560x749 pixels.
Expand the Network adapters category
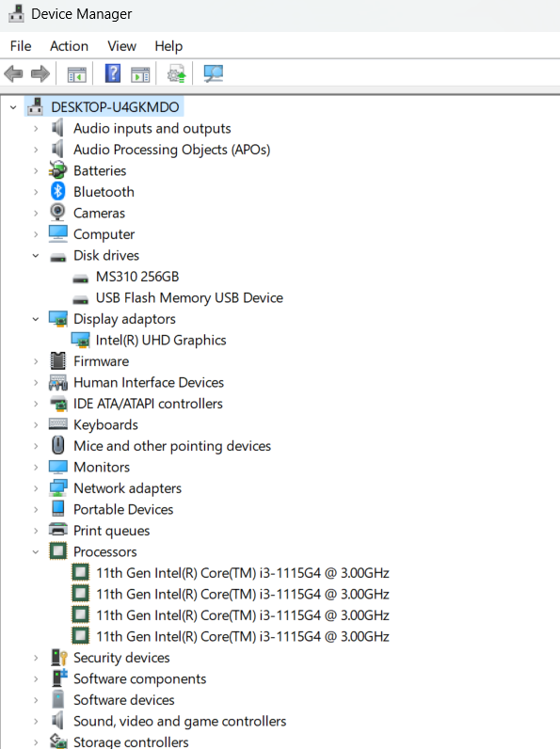tap(36, 488)
